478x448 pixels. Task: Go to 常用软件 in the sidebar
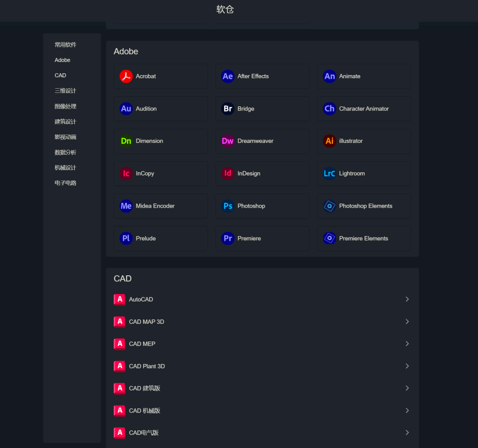pyautogui.click(x=65, y=45)
